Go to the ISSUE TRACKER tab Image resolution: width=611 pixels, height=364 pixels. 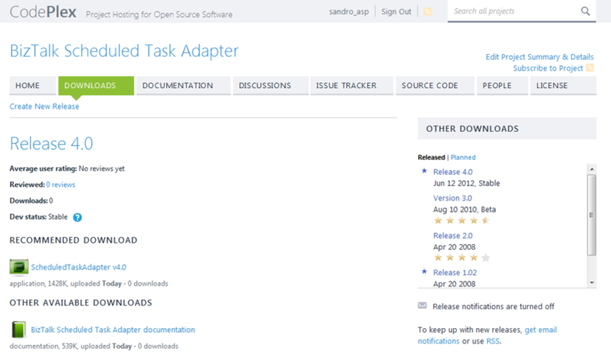click(352, 86)
